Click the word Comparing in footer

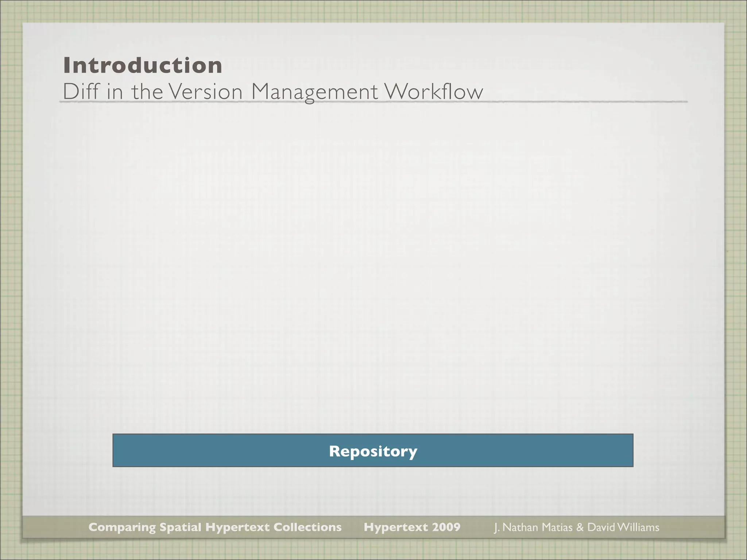pos(122,527)
